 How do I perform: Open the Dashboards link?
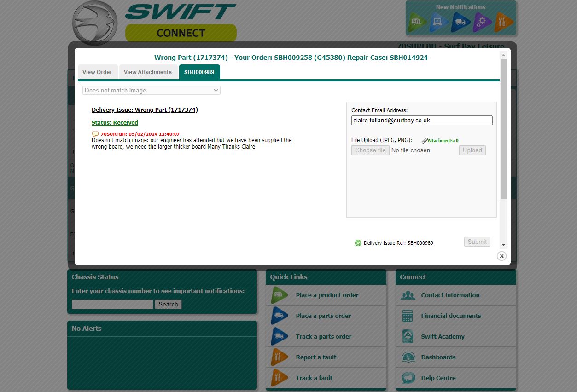(438, 357)
